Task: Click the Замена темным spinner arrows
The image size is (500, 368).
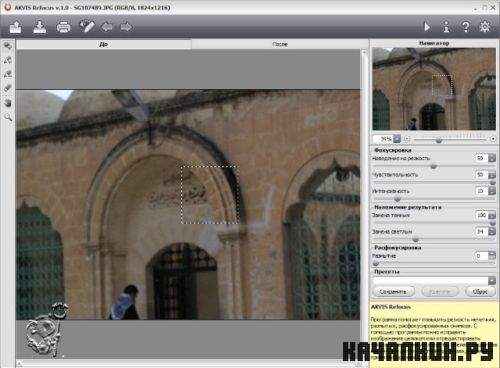Action: pos(492,216)
